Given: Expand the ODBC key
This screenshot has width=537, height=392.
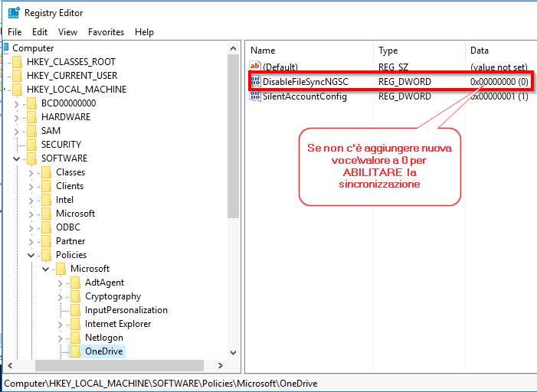Looking at the screenshot, I should coord(31,228).
